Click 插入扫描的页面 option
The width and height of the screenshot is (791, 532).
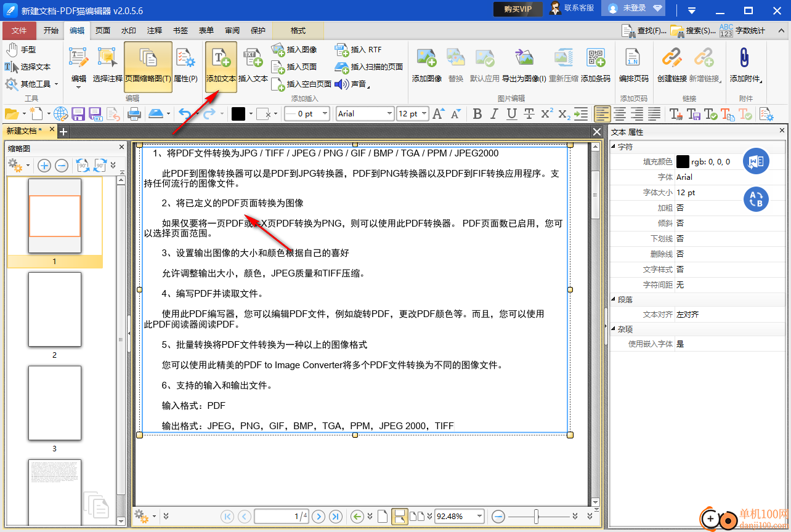click(369, 66)
